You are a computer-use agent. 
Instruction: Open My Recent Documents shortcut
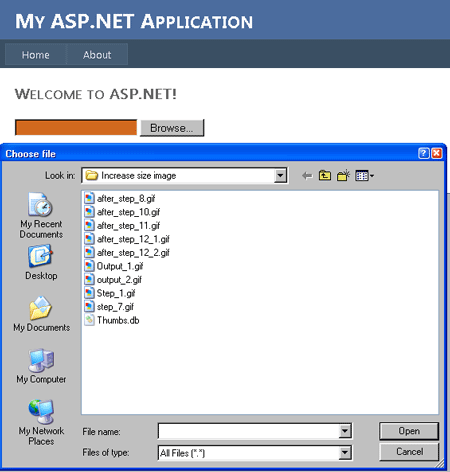(41, 215)
